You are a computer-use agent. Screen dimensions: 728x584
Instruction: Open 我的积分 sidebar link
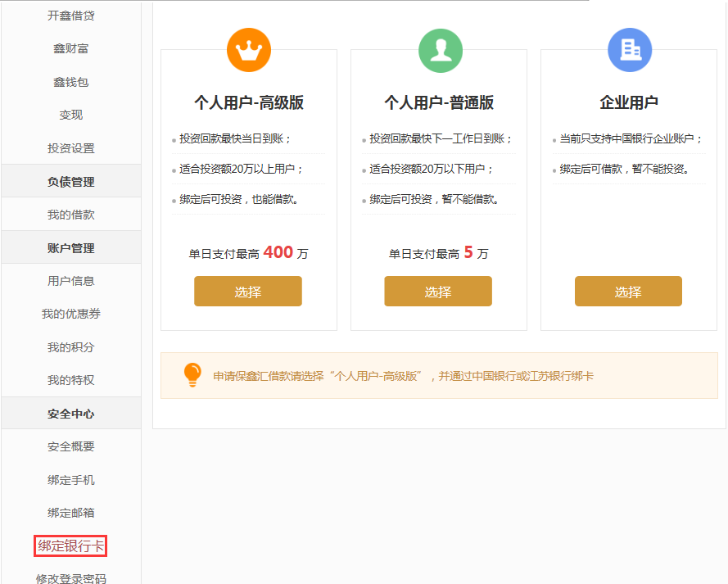[x=71, y=347]
